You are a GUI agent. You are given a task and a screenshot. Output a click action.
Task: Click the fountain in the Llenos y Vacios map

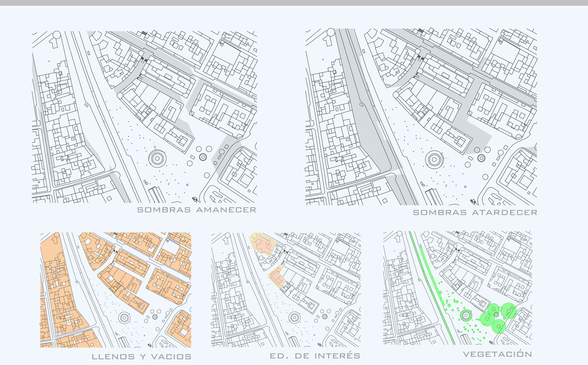pyautogui.click(x=124, y=318)
